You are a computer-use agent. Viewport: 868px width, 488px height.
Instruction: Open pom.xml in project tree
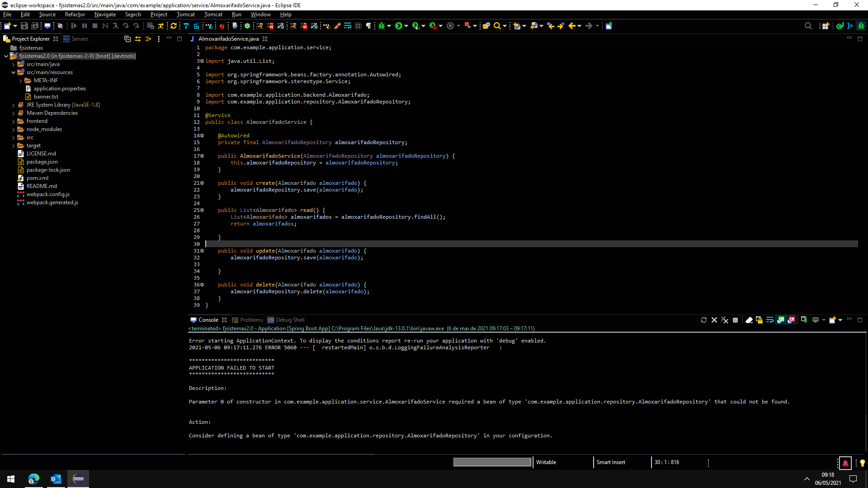tap(37, 178)
